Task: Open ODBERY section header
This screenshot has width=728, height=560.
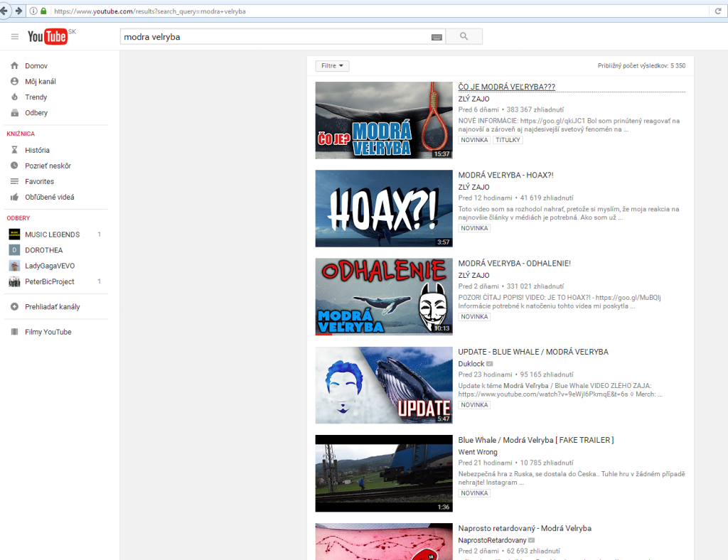Action: 18,218
